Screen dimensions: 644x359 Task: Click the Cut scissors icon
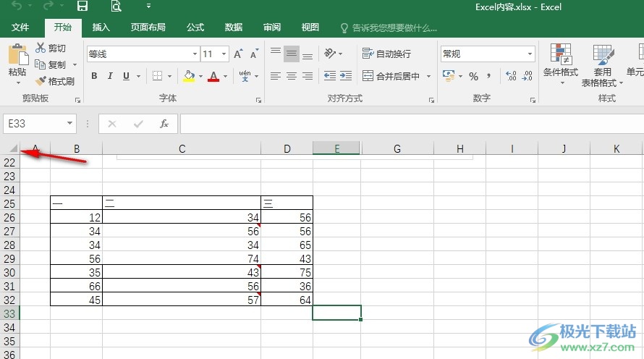pos(41,48)
